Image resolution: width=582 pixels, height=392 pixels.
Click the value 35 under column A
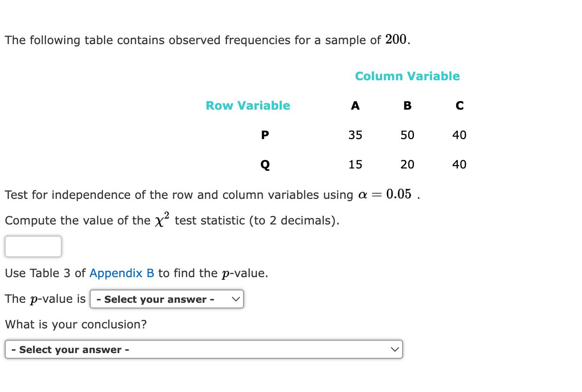click(355, 135)
